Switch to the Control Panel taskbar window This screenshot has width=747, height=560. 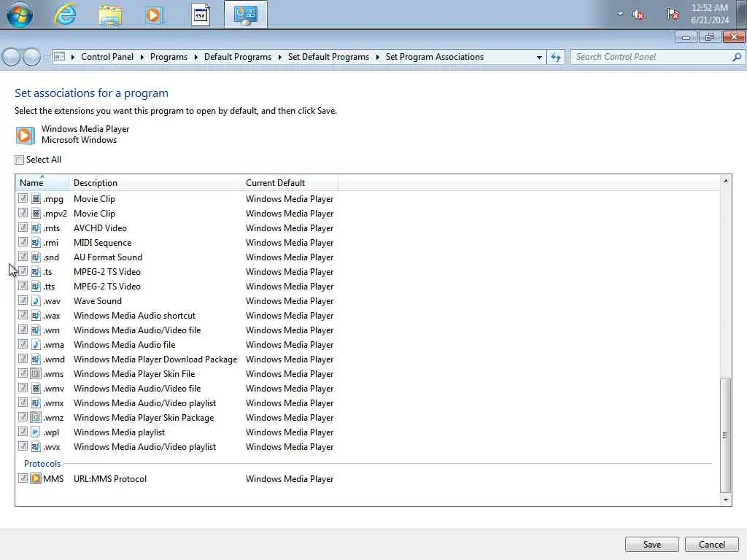point(246,15)
